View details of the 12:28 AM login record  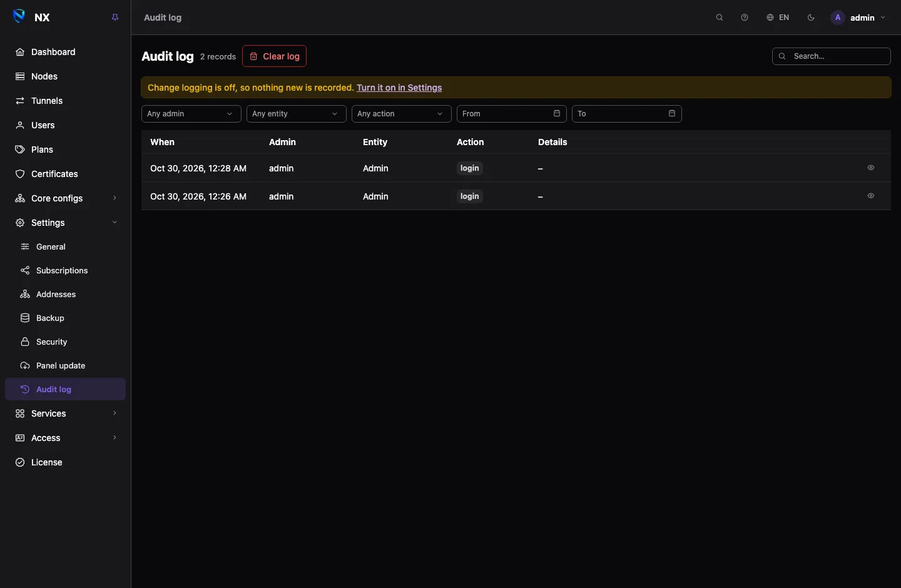coord(871,168)
